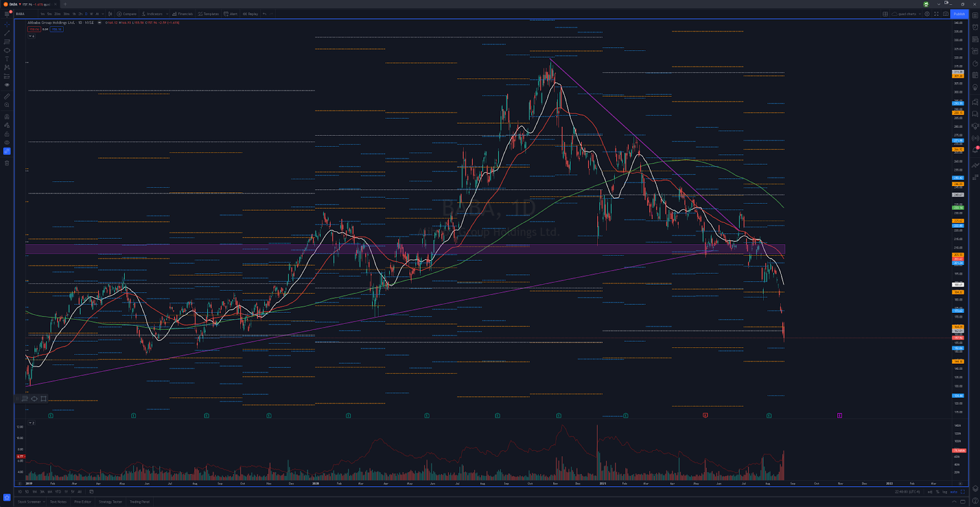The image size is (980, 507).
Task: Open indicator Templates
Action: [208, 14]
